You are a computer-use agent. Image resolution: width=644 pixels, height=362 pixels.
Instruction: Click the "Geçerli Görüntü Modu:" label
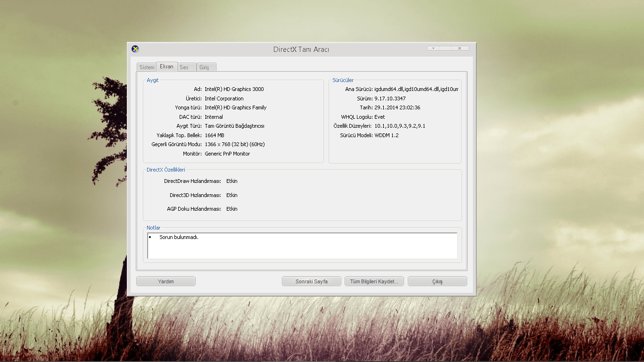(177, 144)
